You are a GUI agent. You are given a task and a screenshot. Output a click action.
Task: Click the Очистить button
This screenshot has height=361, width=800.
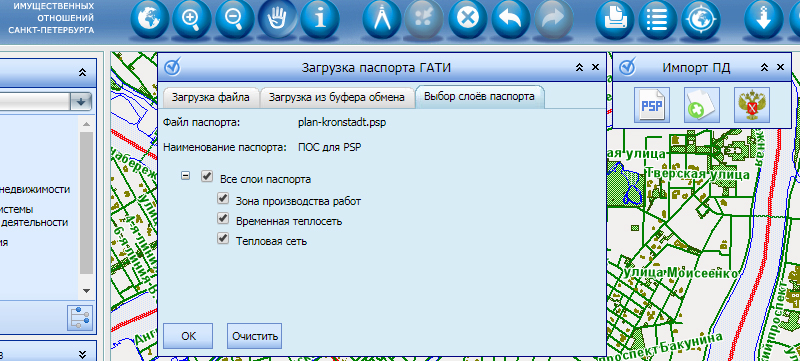255,336
